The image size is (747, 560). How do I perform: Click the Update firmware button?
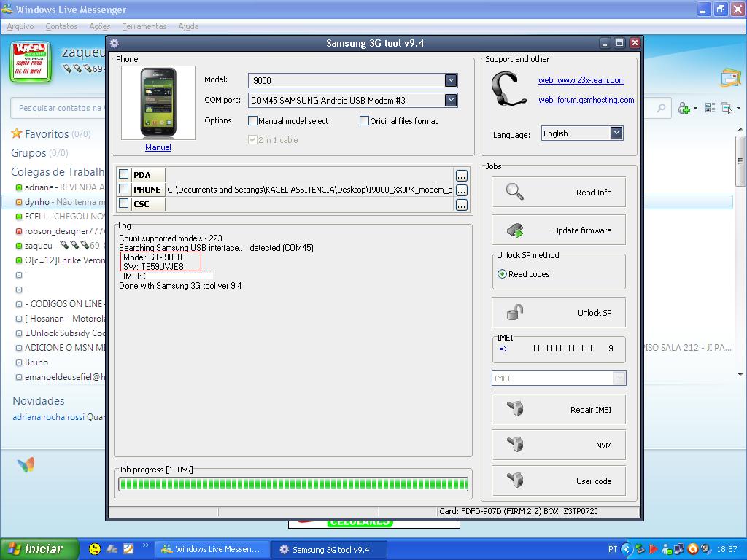(558, 230)
